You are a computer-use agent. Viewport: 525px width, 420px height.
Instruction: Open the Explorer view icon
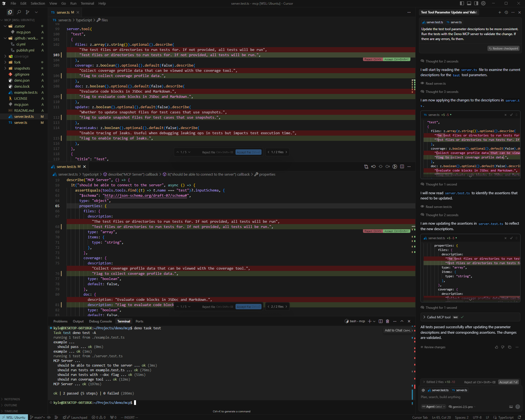(10, 12)
